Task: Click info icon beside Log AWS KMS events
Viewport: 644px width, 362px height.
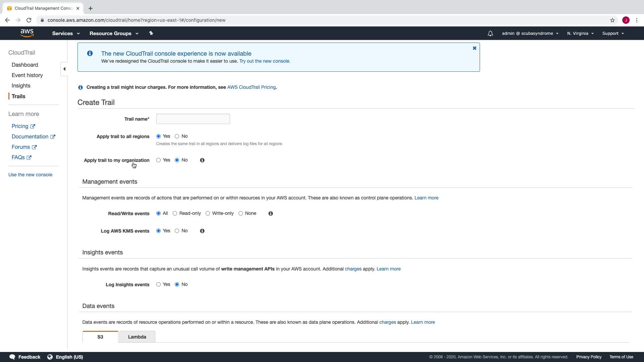Action: click(x=202, y=231)
